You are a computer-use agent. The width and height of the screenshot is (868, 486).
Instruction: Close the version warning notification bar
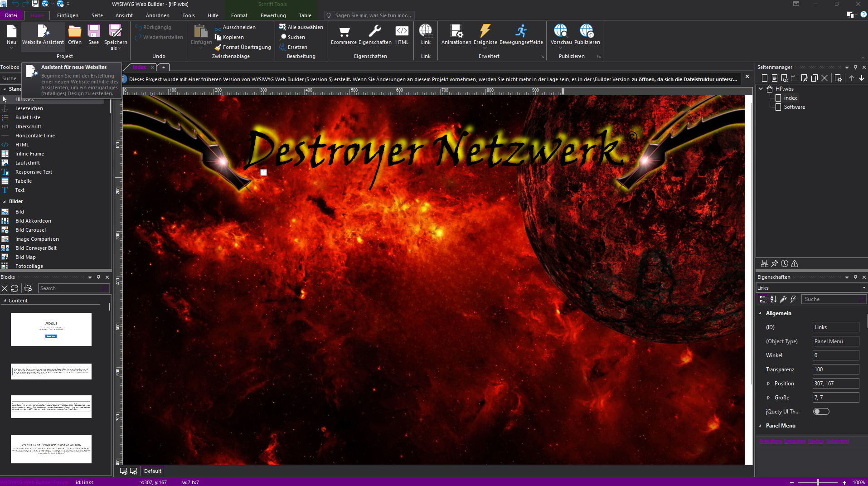(747, 77)
